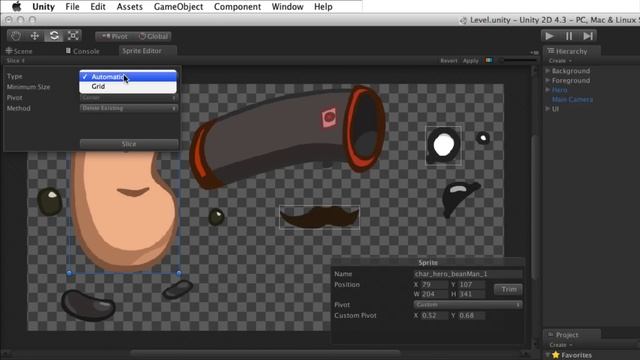
Task: Click the Pause button
Action: [x=569, y=36]
